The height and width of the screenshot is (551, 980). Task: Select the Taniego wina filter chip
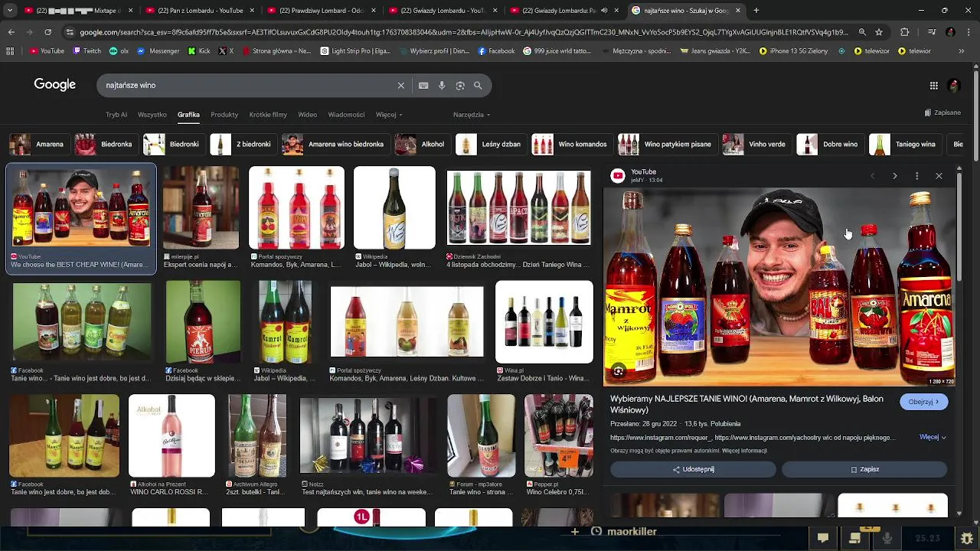tap(905, 144)
